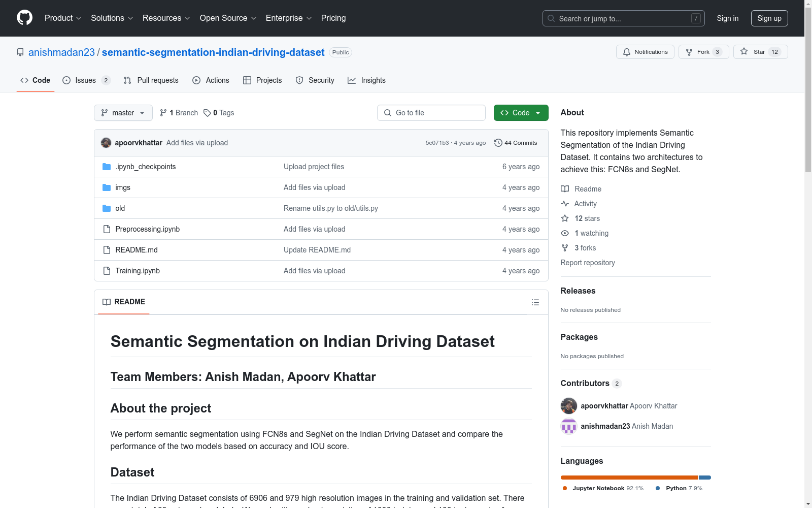Click the branch icon beside 1 Branch
This screenshot has width=812, height=508.
[163, 113]
